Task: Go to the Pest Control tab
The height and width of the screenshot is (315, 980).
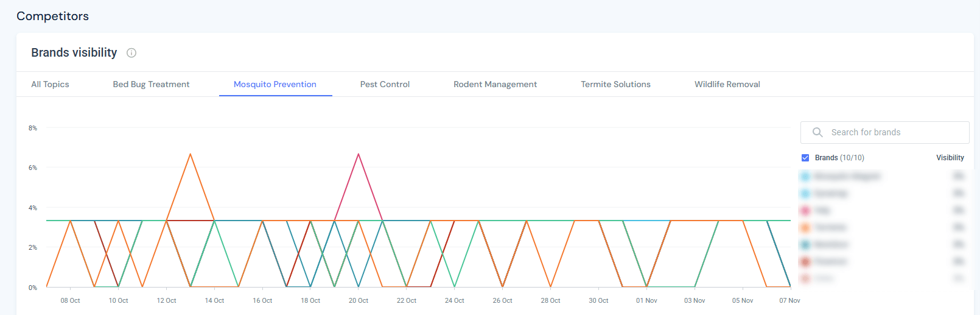Action: tap(385, 84)
